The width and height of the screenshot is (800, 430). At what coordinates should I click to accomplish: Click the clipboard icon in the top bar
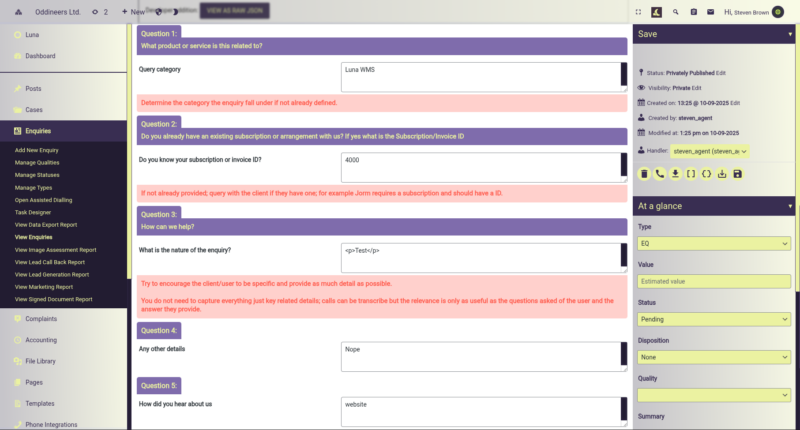pyautogui.click(x=693, y=12)
